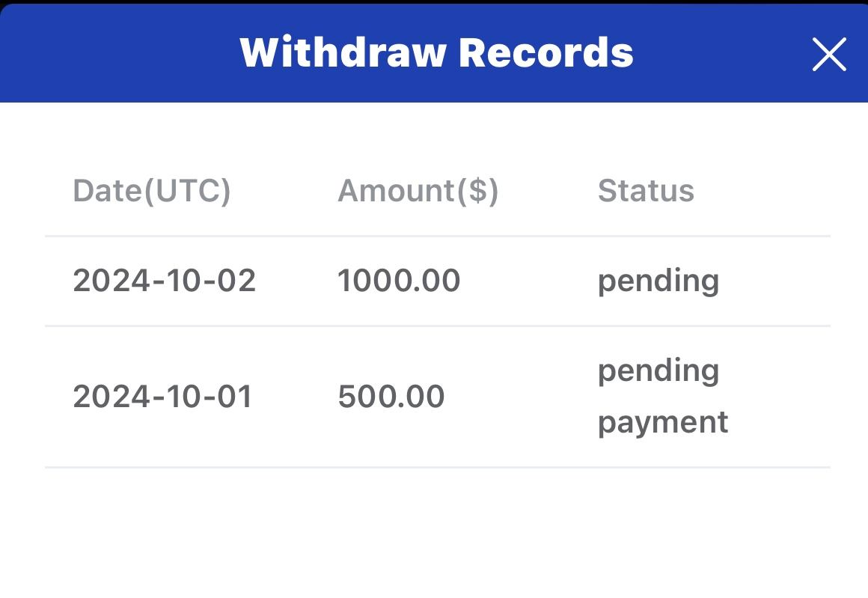
Task: Tap the word "payment" in status column
Action: click(663, 423)
